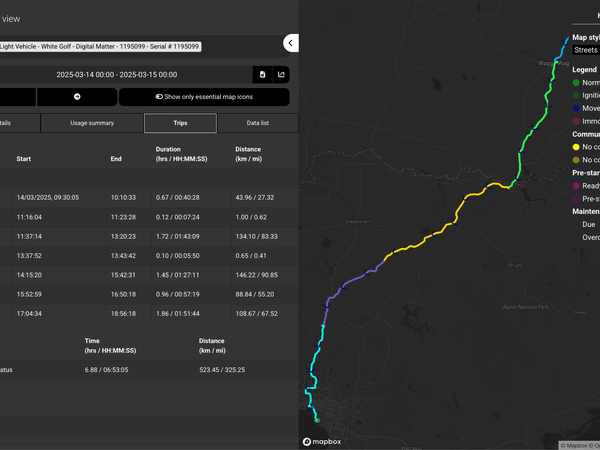Select the trip starting at 13:37:52
The height and width of the screenshot is (450, 600).
click(149, 256)
